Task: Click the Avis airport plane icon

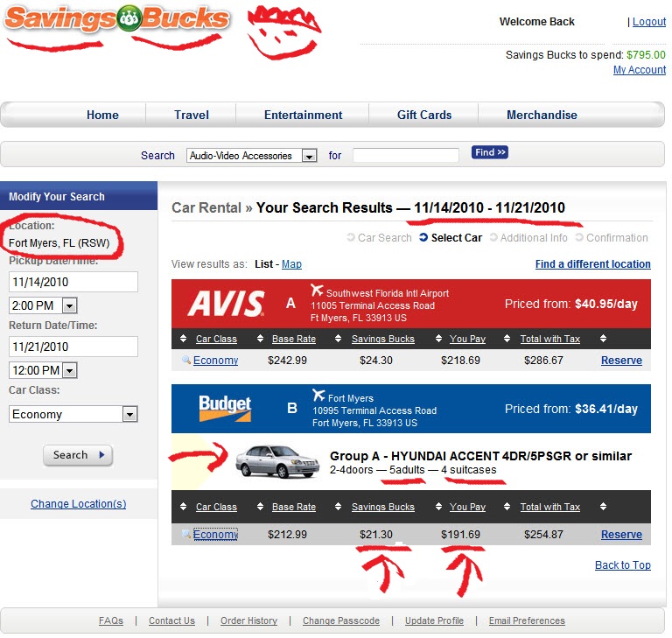Action: click(x=317, y=291)
